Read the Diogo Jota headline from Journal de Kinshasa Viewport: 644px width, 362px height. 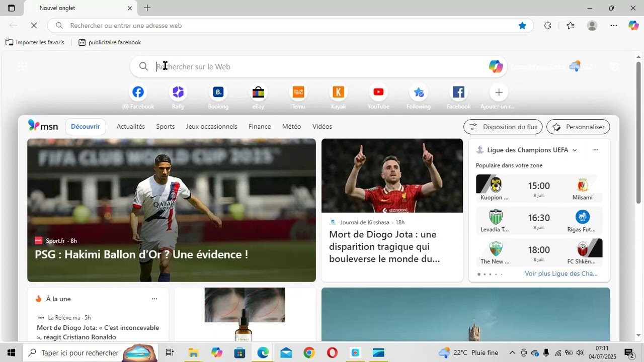tap(384, 246)
